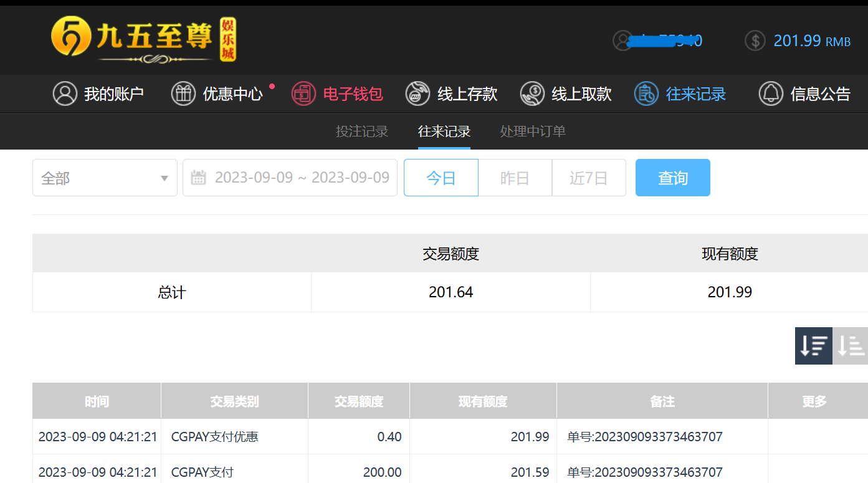Click the 201.64 total transaction amount
868x483 pixels.
pyautogui.click(x=451, y=292)
